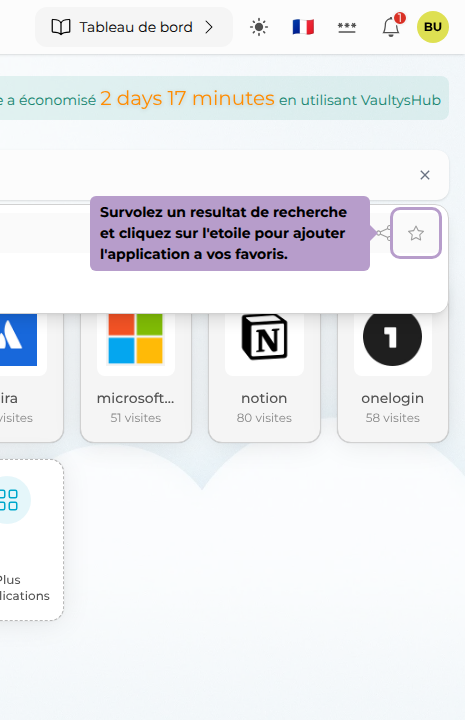The width and height of the screenshot is (465, 720).
Task: Open the notifications bell
Action: point(391,27)
